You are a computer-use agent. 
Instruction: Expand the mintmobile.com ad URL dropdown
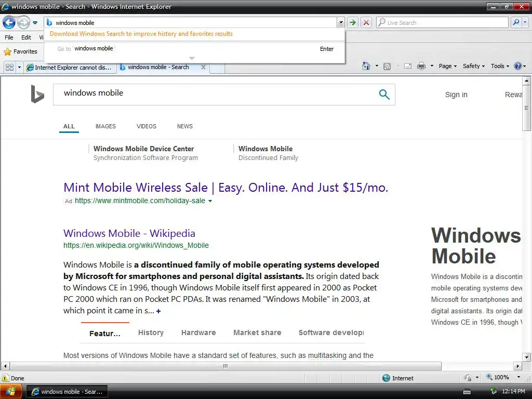(x=210, y=201)
